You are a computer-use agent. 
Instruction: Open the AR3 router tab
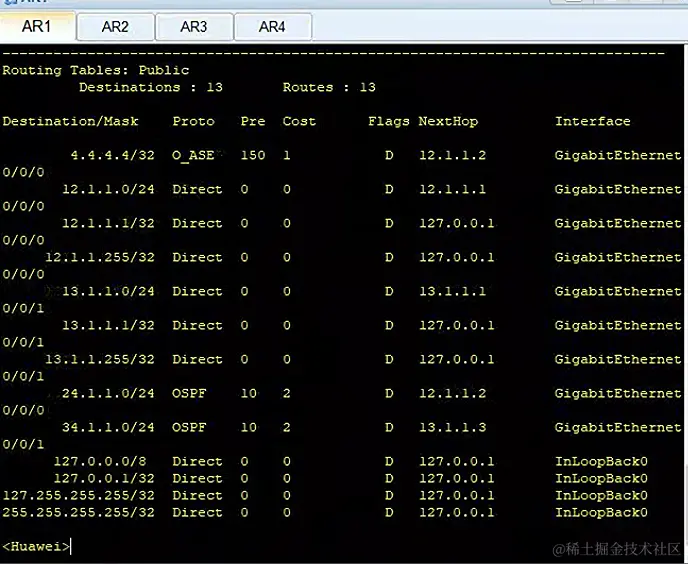pos(194,27)
